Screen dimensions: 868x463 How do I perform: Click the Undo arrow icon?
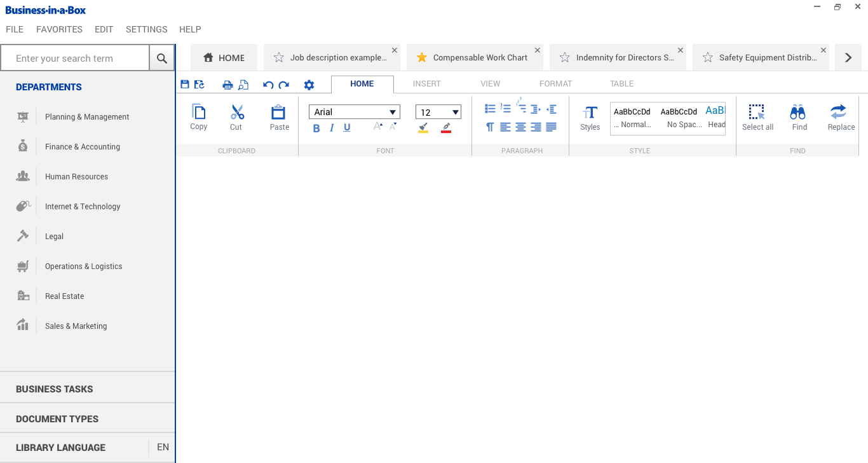[x=268, y=85]
